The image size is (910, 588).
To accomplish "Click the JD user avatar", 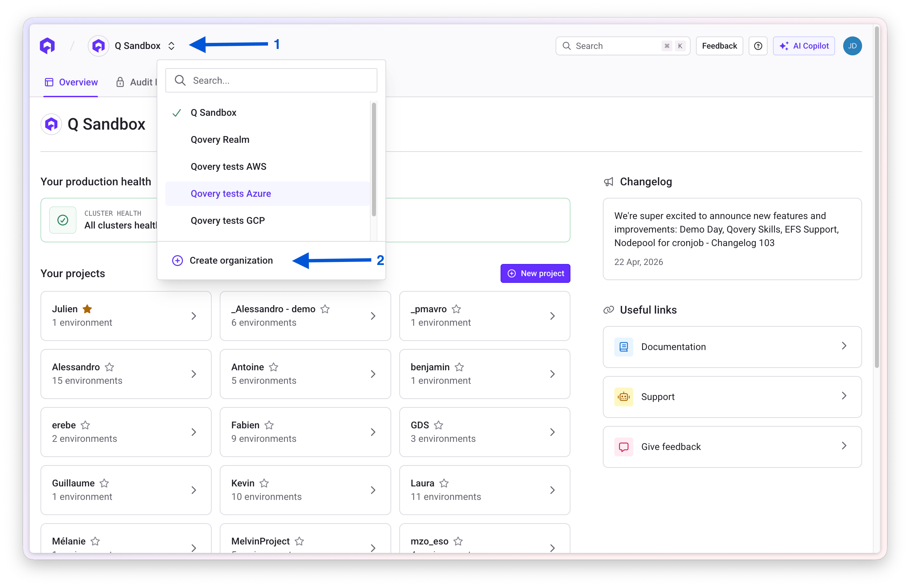I will 852,46.
